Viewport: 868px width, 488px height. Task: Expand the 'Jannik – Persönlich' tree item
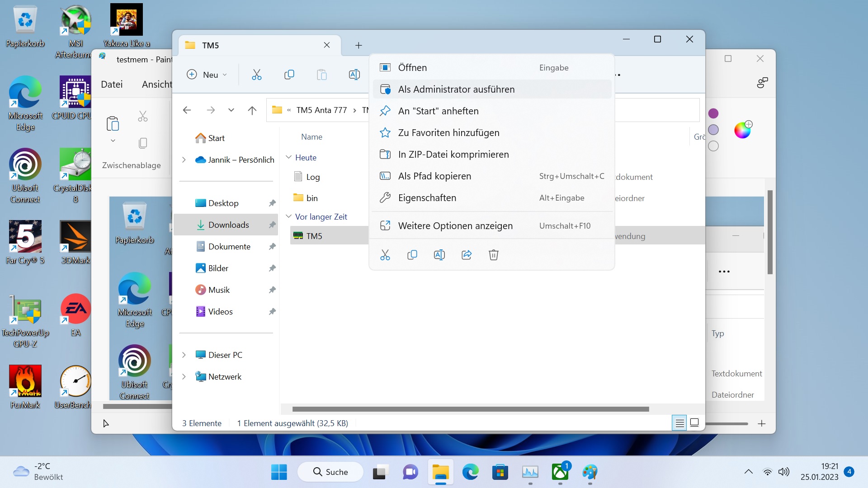click(x=184, y=159)
